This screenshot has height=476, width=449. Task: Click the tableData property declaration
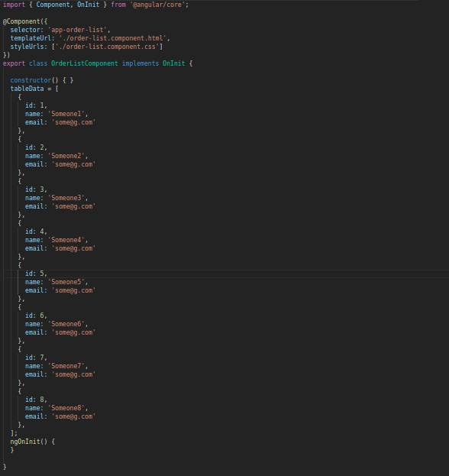[27, 89]
